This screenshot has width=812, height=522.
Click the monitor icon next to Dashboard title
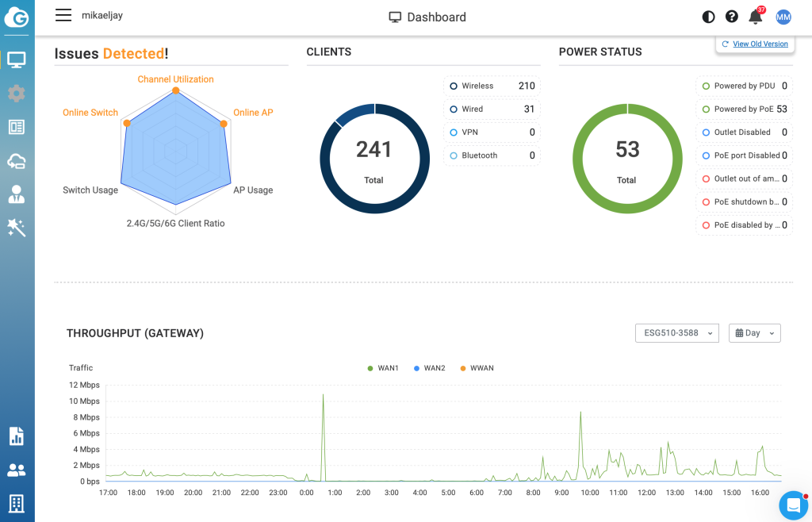tap(395, 17)
